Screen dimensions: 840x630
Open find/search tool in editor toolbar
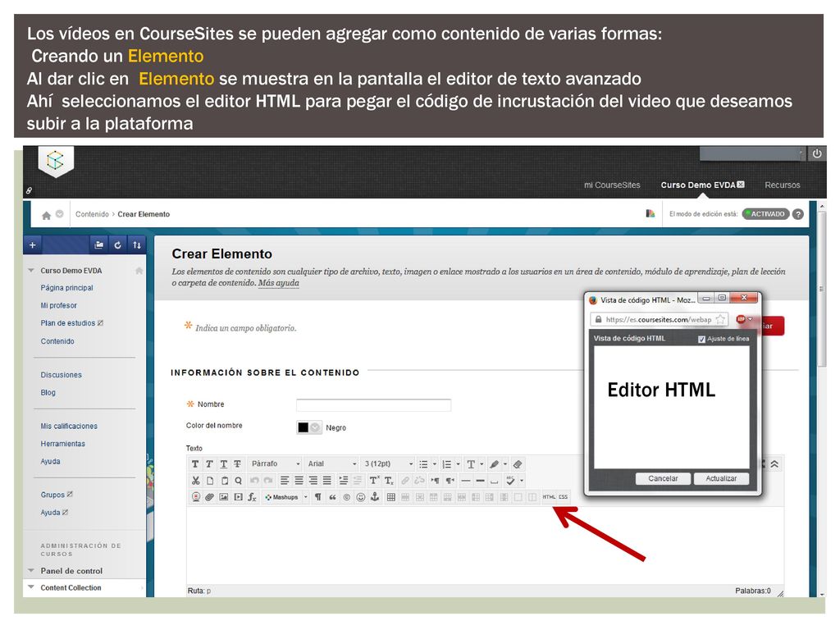(x=238, y=481)
